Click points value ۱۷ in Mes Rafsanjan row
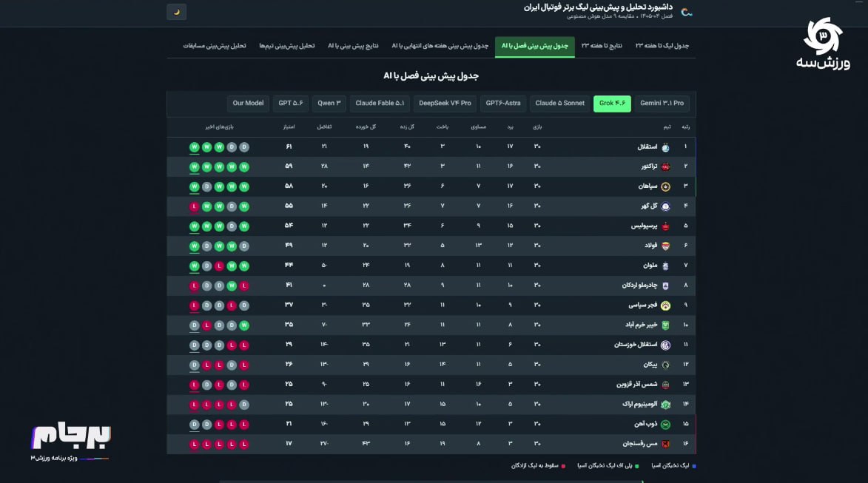This screenshot has width=868, height=483. 289,444
